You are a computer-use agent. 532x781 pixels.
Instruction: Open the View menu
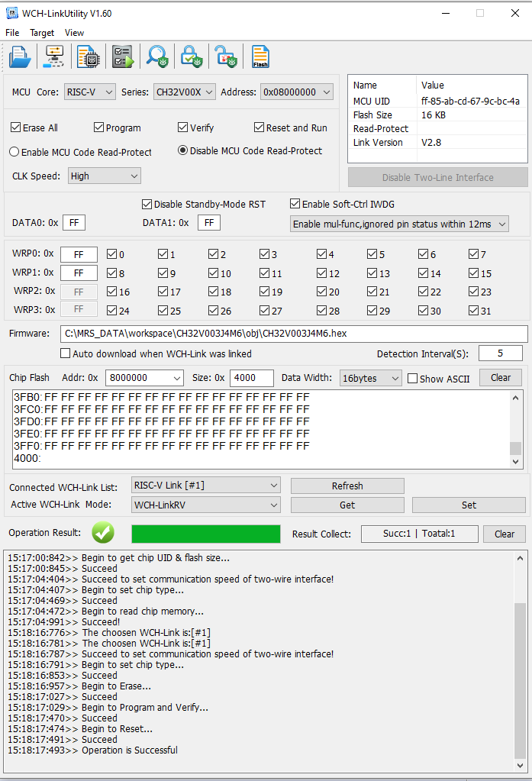74,33
